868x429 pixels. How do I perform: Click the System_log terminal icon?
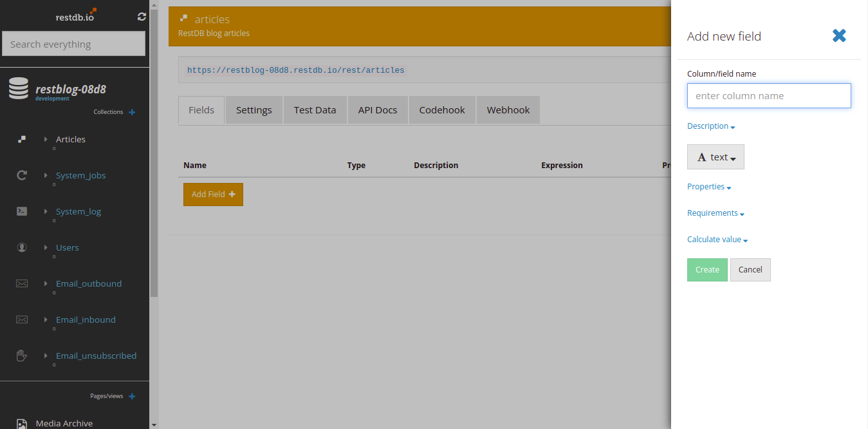coord(22,211)
